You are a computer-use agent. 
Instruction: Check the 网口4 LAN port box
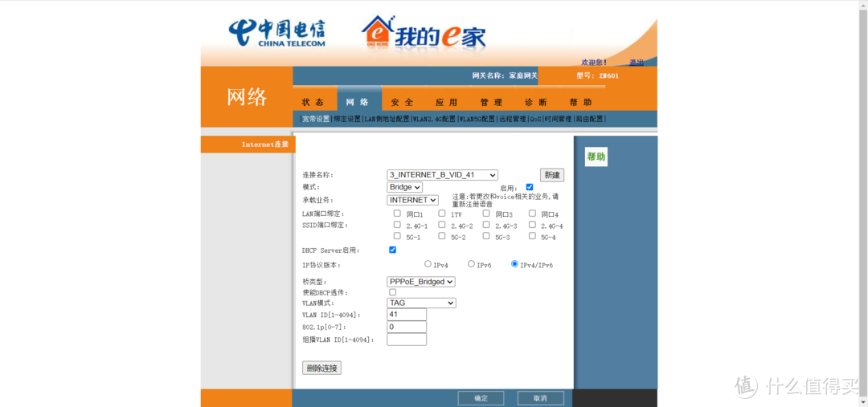coord(532,213)
